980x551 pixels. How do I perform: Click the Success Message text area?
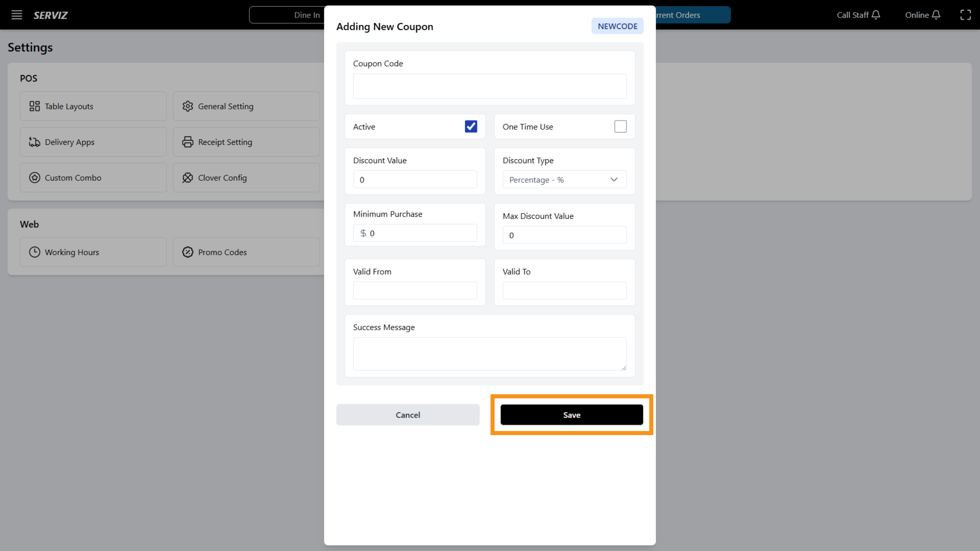tap(490, 353)
